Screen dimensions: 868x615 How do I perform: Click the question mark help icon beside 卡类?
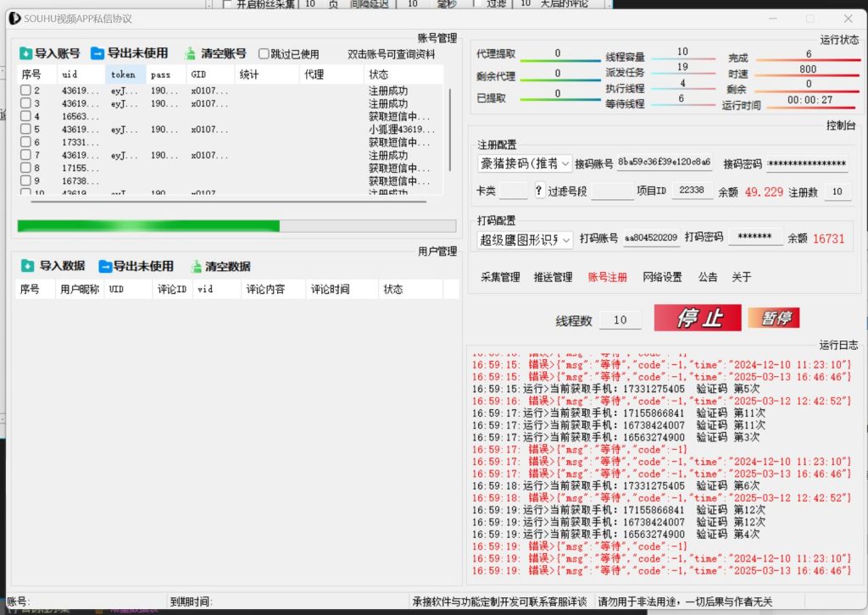539,191
